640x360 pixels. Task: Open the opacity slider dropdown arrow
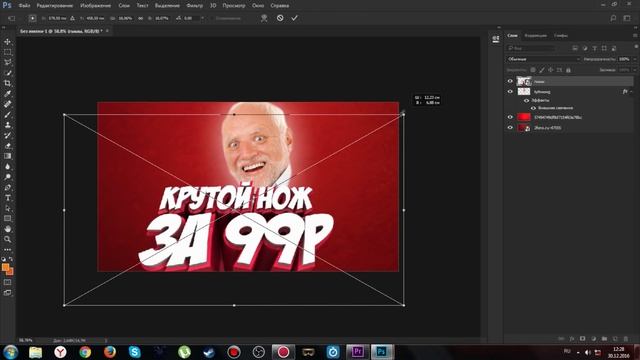(634, 59)
